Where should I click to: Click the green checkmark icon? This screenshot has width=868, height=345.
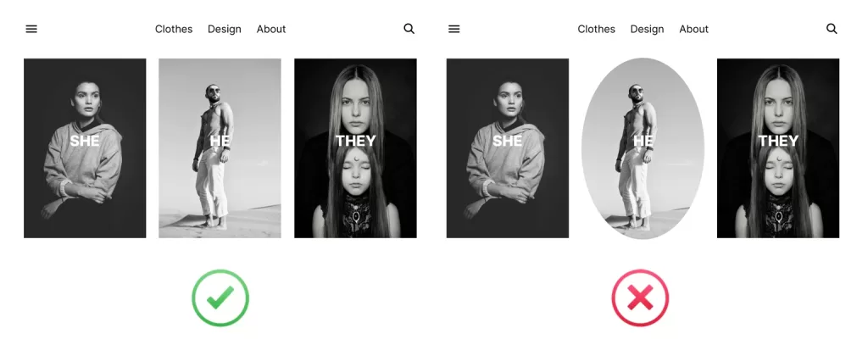click(x=220, y=298)
